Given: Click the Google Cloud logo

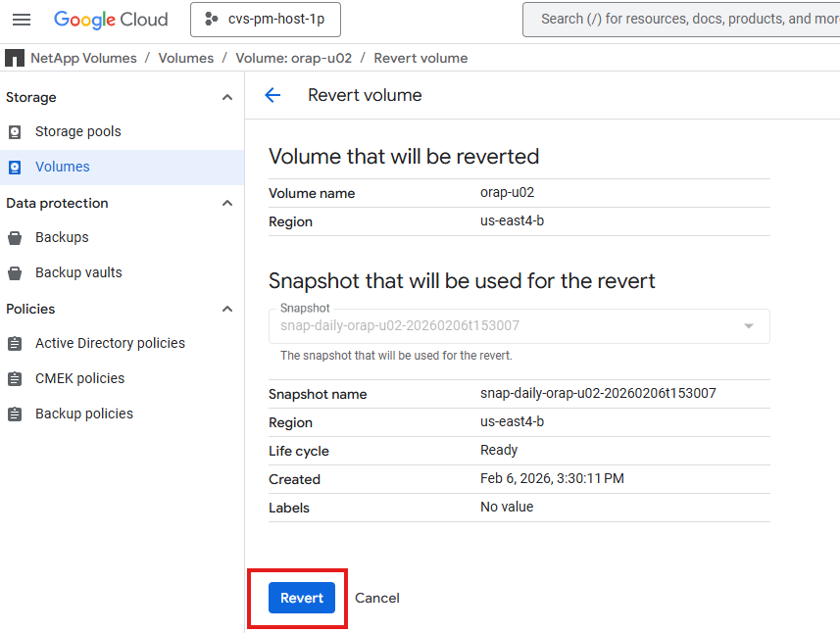Looking at the screenshot, I should coord(111,19).
